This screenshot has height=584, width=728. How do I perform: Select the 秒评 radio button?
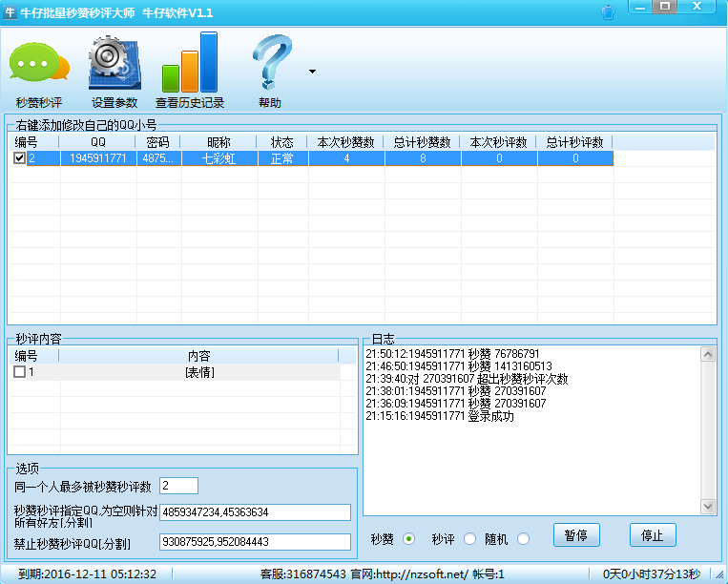point(469,539)
